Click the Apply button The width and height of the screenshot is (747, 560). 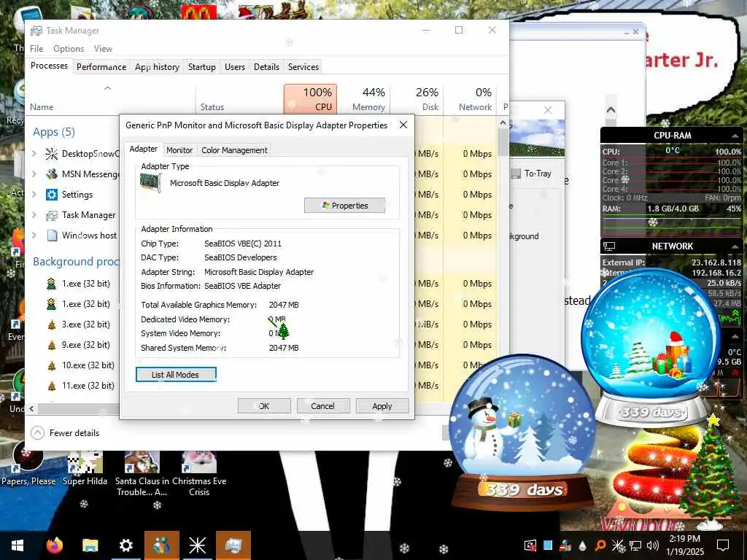[x=382, y=406]
